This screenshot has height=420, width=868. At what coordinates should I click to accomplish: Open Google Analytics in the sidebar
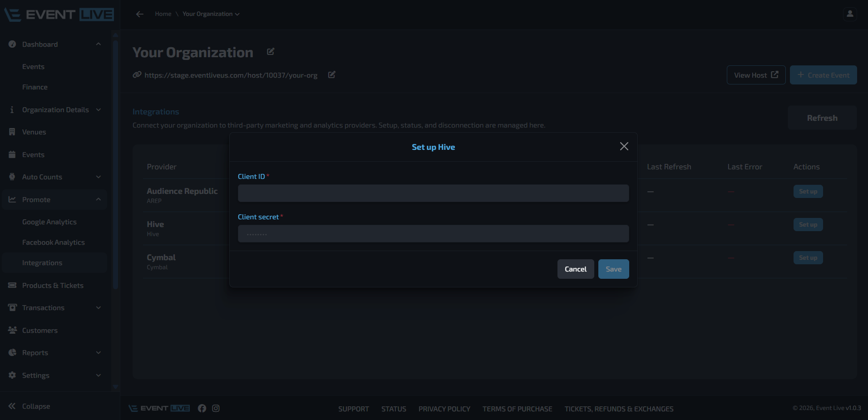(x=49, y=222)
